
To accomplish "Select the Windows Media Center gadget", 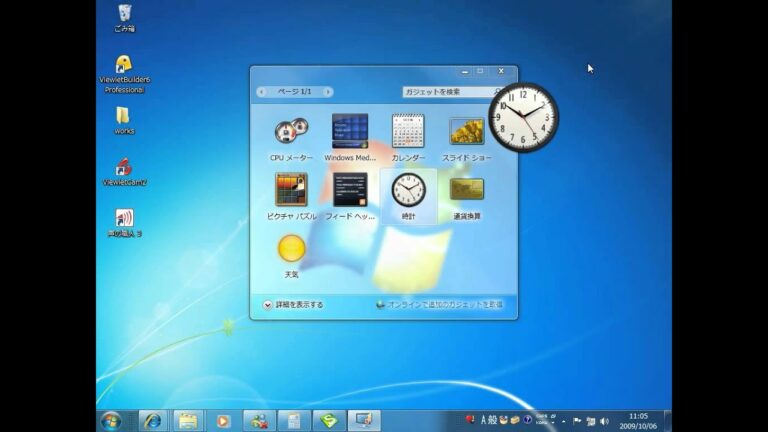I will click(350, 140).
